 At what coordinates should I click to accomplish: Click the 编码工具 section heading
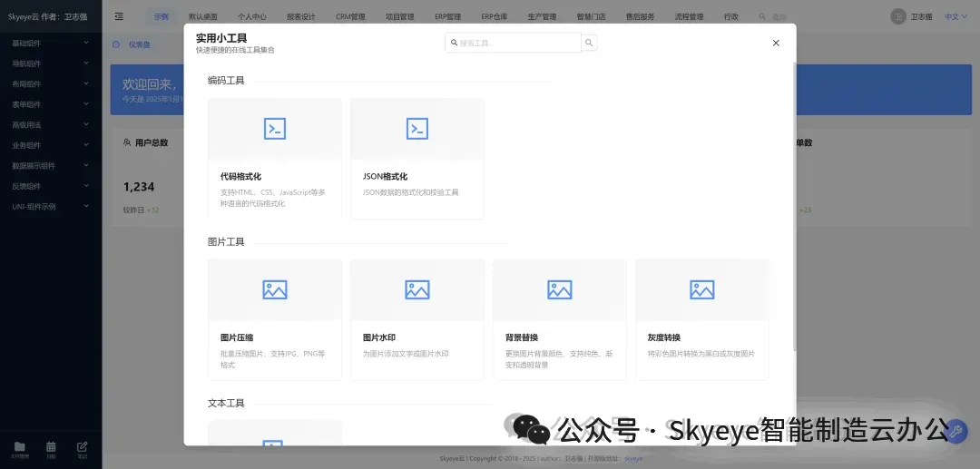(226, 81)
